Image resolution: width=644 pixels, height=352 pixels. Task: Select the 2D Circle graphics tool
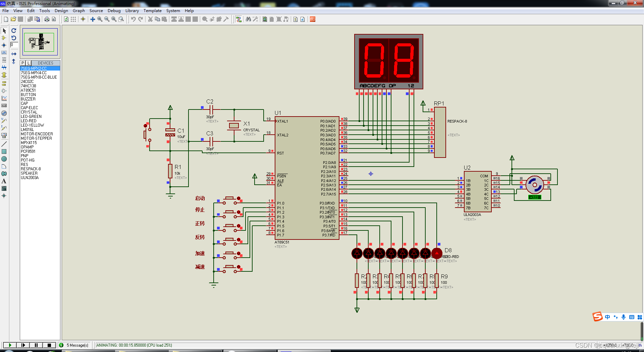click(x=4, y=159)
